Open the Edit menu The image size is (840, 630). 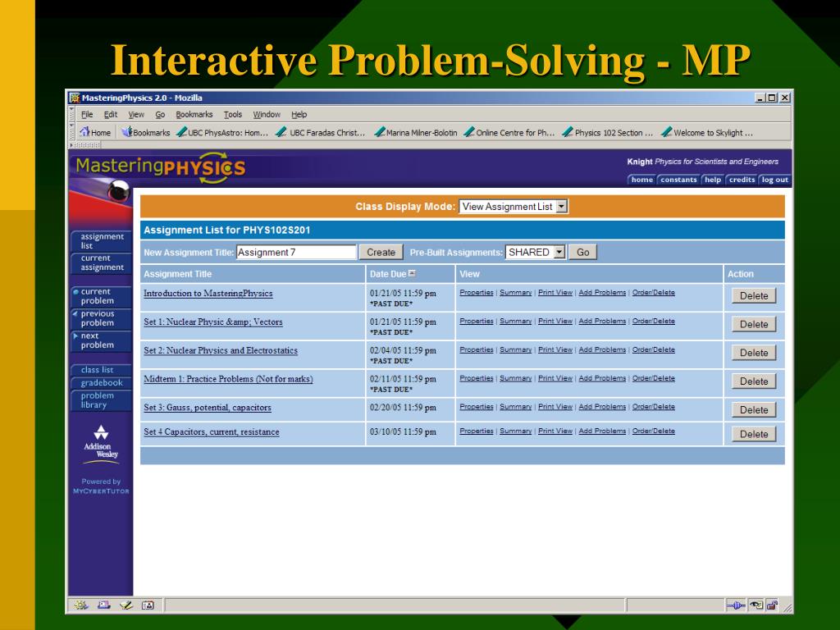111,114
